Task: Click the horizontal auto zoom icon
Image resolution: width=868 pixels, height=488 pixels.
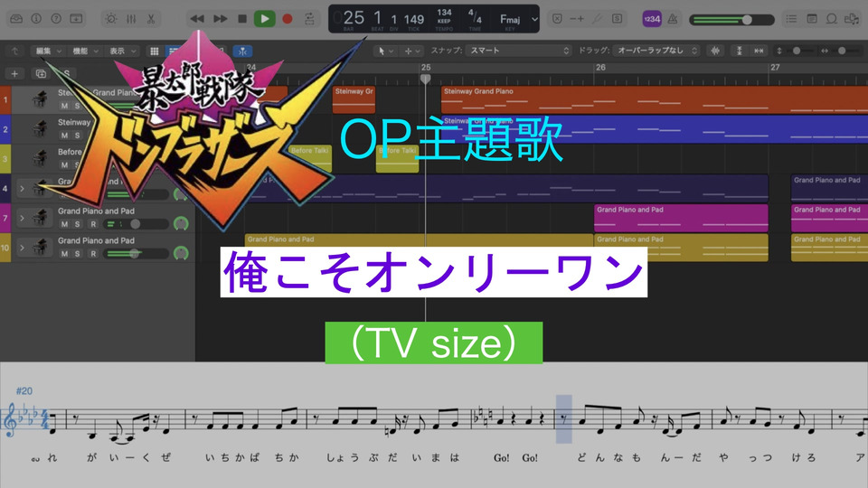Action: [759, 51]
